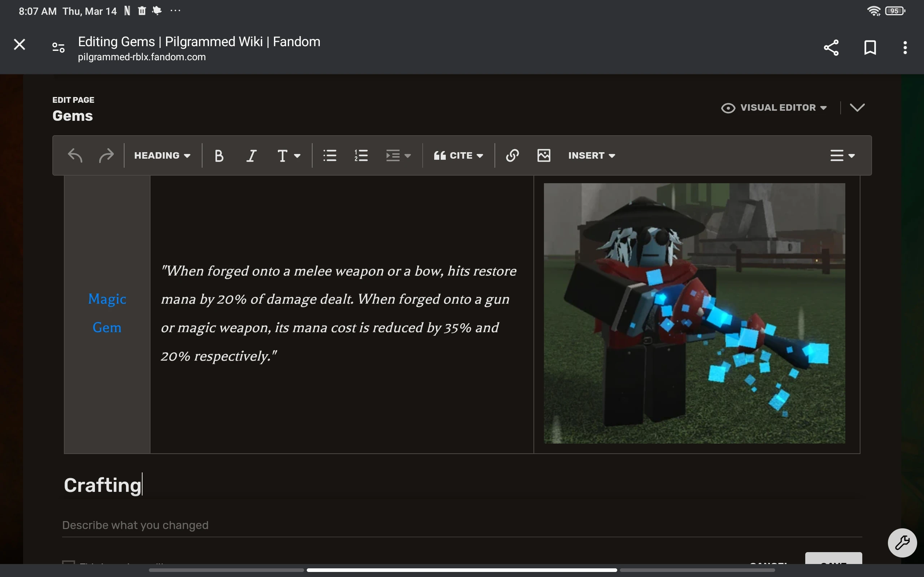Click the link insertion icon
Screen dimensions: 924x577
512,156
